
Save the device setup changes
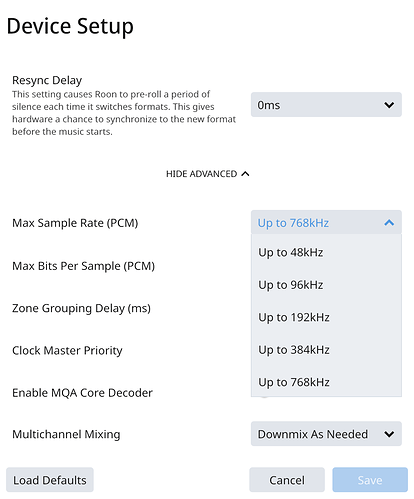(370, 480)
